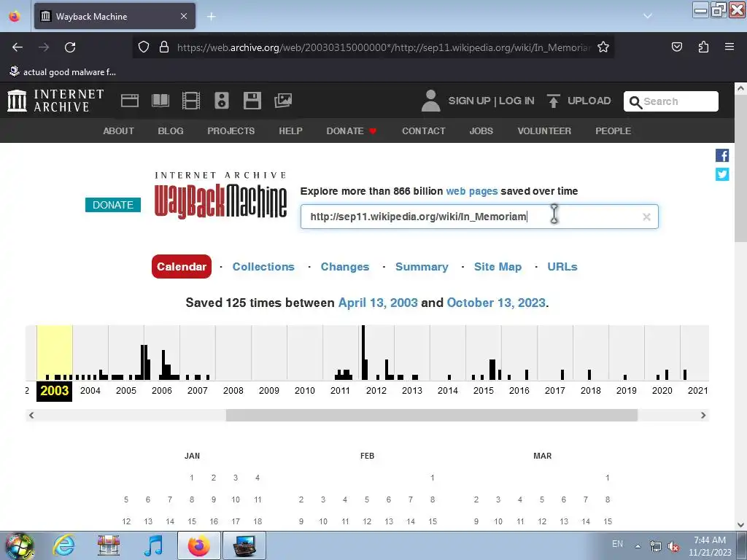This screenshot has width=747, height=560.
Task: Reload the current page
Action: [x=70, y=47]
